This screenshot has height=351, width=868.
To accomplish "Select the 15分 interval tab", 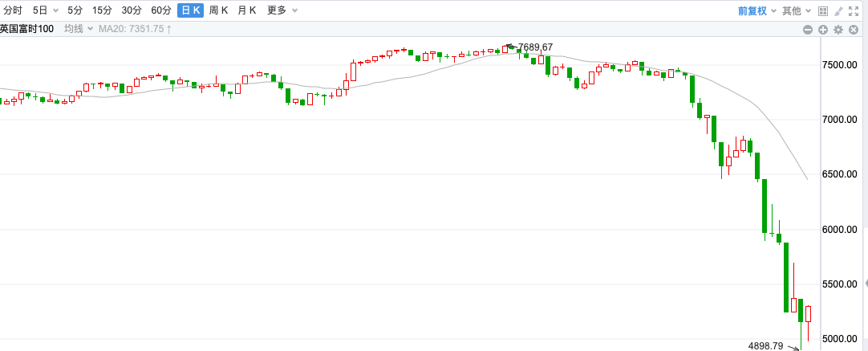I will [x=102, y=10].
